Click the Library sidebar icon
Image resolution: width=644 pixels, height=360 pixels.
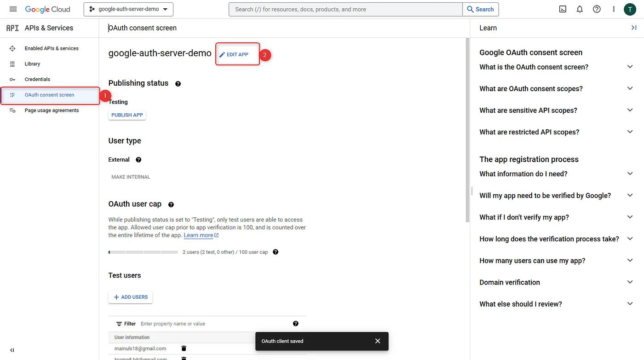click(12, 64)
